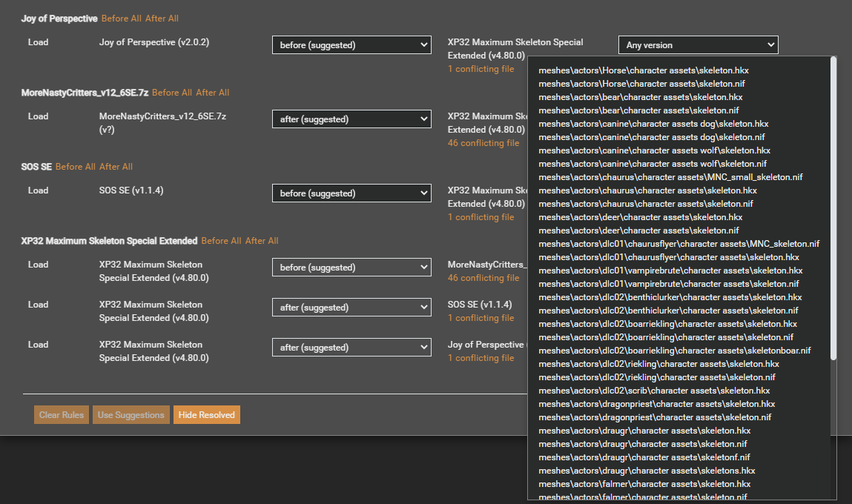Open '46 conflicting file' link under XP32 first rule
This screenshot has height=504, width=852.
click(483, 278)
